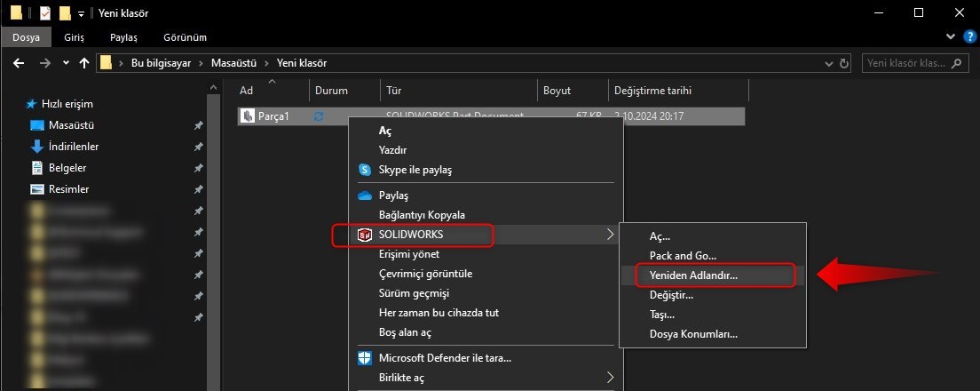Image resolution: width=980 pixels, height=391 pixels.
Task: Open Resimler in the sidebar
Action: click(x=68, y=189)
